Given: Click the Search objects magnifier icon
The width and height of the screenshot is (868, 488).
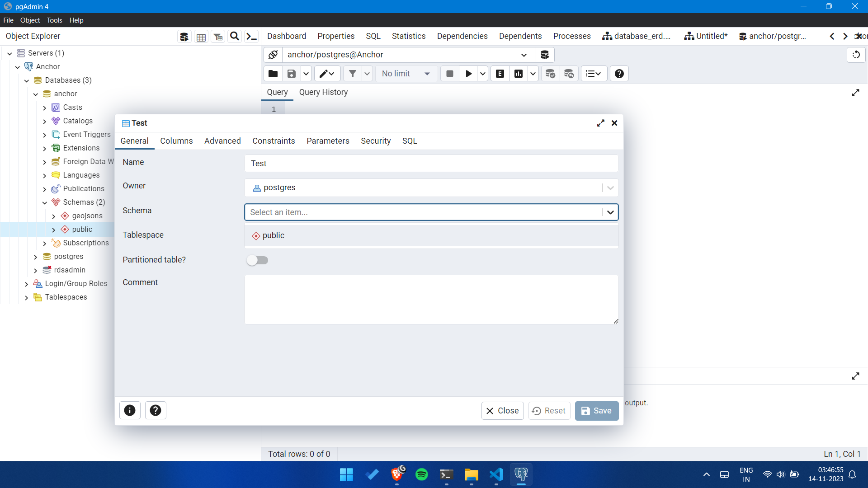Looking at the screenshot, I should tap(234, 36).
